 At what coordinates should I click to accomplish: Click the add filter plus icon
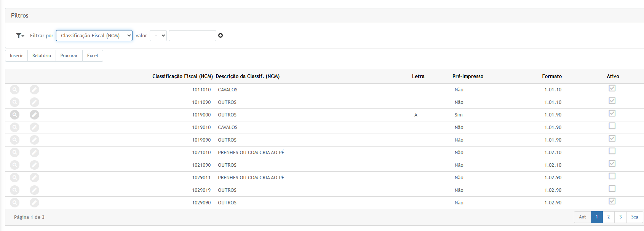click(x=221, y=35)
